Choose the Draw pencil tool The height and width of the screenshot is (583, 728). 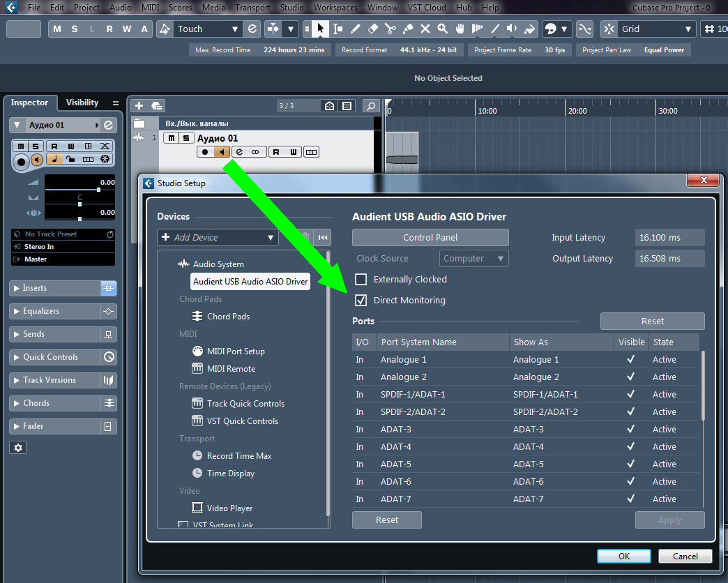pyautogui.click(x=355, y=29)
